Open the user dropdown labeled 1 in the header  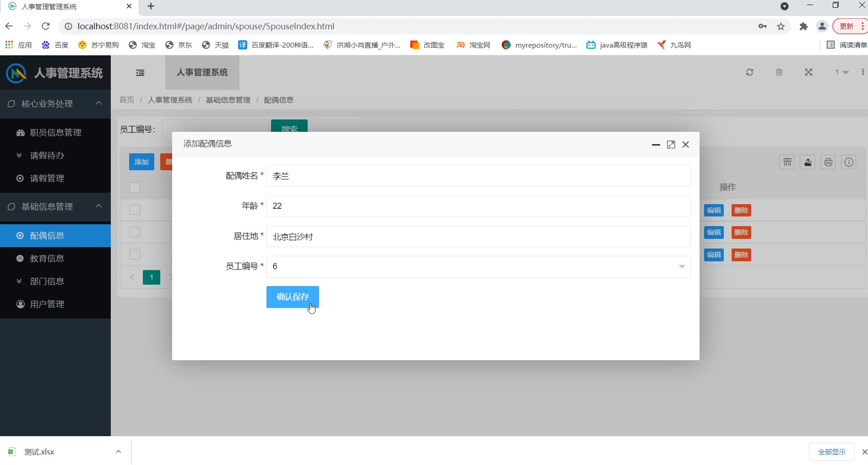coord(841,72)
